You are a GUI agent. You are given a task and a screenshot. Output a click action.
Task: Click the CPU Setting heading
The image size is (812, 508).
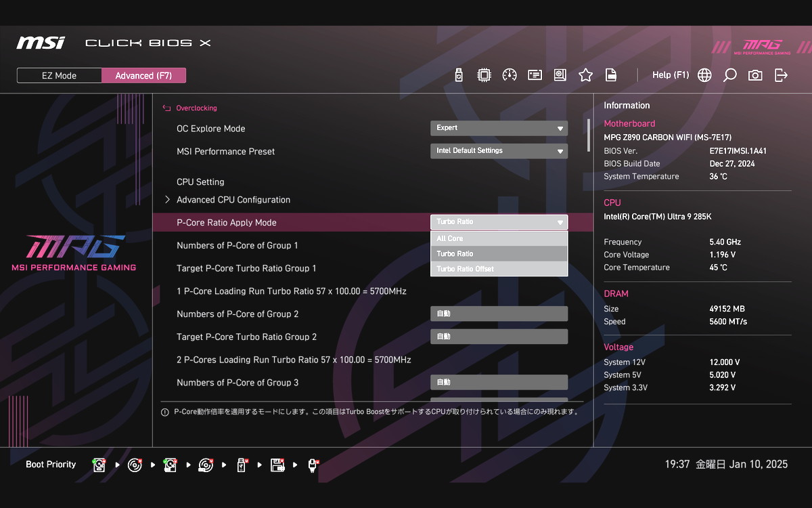[x=200, y=182]
